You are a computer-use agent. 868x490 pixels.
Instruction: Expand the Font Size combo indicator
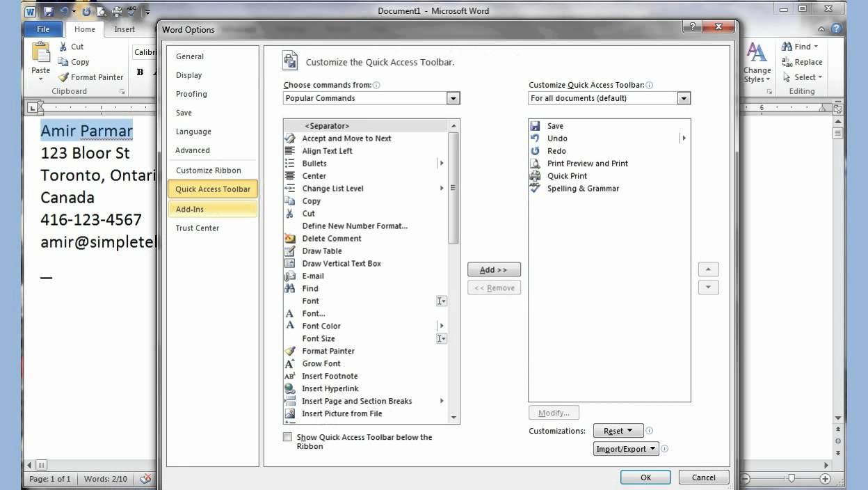click(441, 339)
